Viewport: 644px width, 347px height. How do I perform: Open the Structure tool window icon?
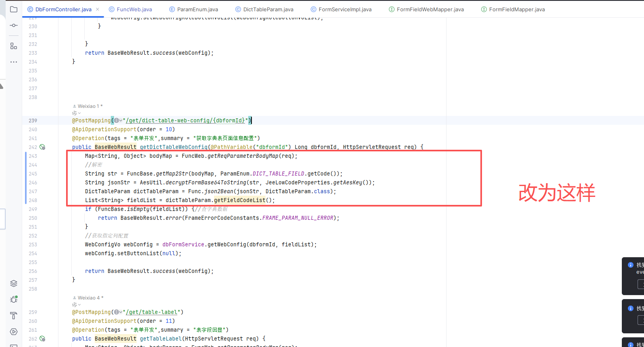pyautogui.click(x=14, y=46)
